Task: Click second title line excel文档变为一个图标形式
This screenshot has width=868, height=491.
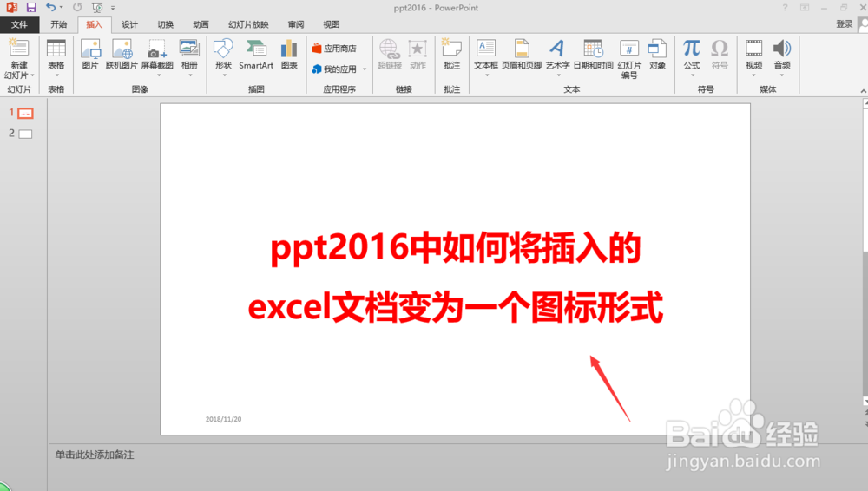Action: coord(455,307)
